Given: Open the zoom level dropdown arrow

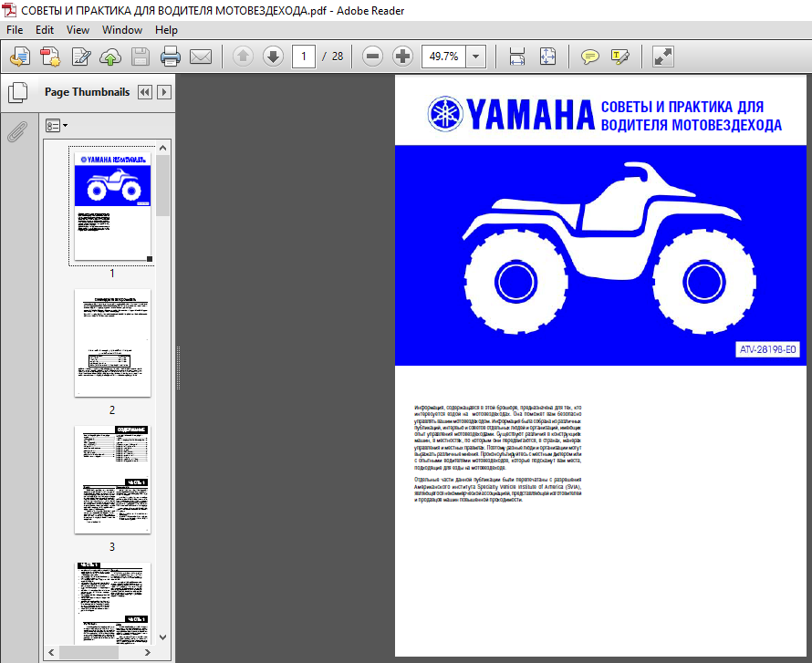Looking at the screenshot, I should point(475,56).
